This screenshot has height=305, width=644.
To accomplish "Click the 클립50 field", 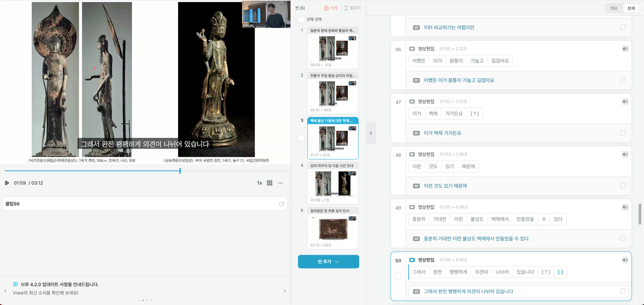I will [x=145, y=204].
